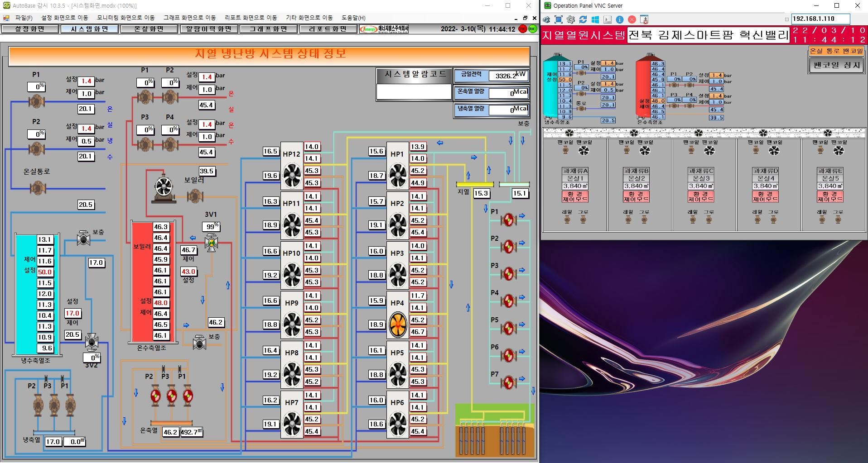Click the red TX status indicator
The height and width of the screenshot is (463, 868).
click(x=523, y=29)
